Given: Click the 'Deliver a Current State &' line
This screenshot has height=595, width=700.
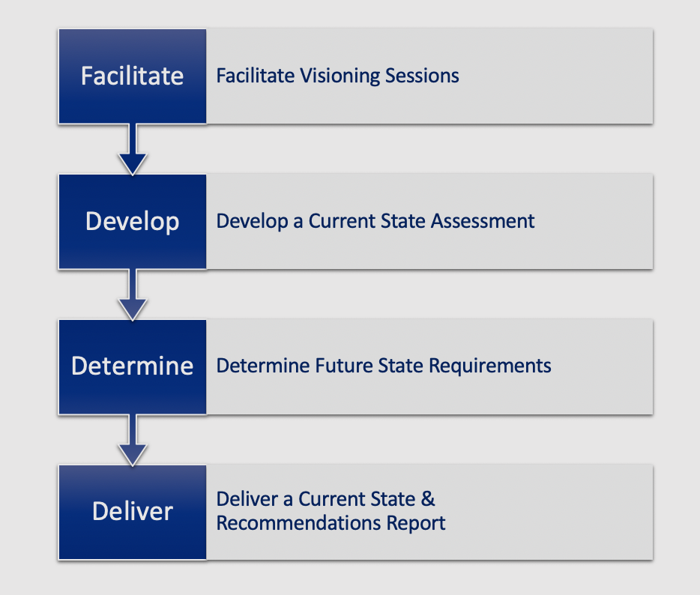Looking at the screenshot, I should point(326,499).
